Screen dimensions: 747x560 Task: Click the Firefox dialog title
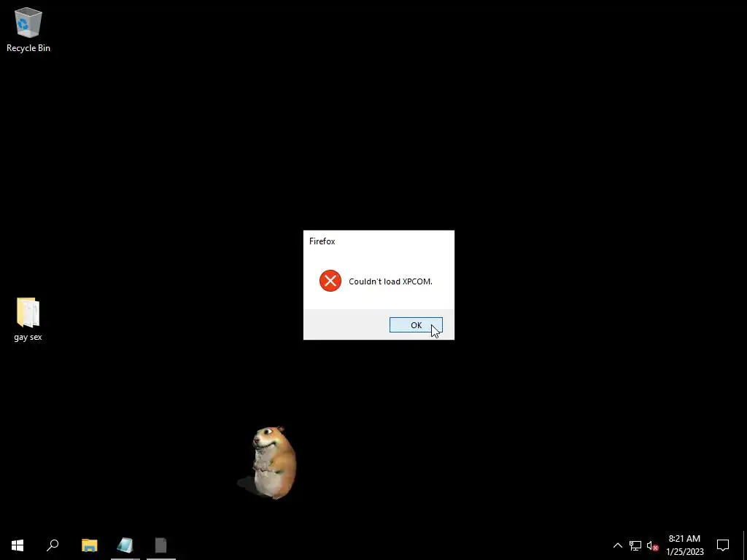pyautogui.click(x=322, y=241)
